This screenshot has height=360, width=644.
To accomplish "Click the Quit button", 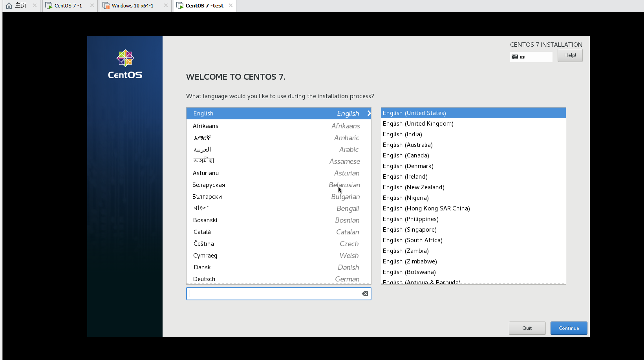I will tap(527, 328).
